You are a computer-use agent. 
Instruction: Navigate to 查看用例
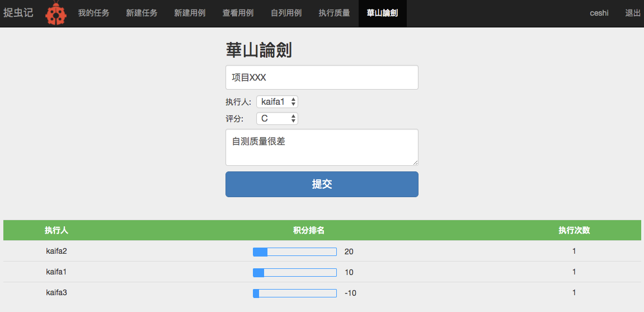(x=238, y=13)
